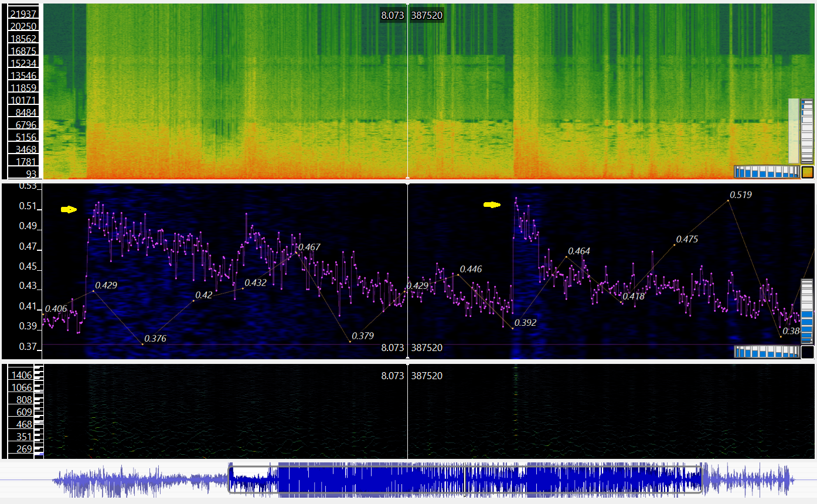Click the 0.51 tick on the curve pane scale
This screenshot has width=817, height=504.
(28, 206)
